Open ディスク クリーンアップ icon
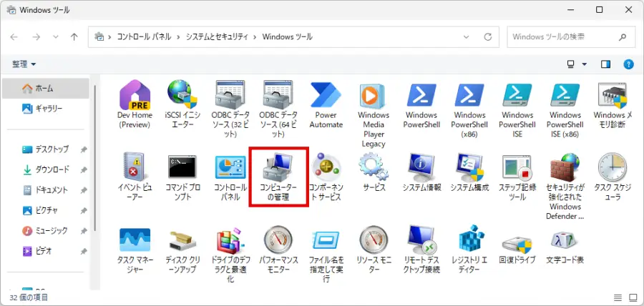This screenshot has width=644, height=306. coord(182,240)
